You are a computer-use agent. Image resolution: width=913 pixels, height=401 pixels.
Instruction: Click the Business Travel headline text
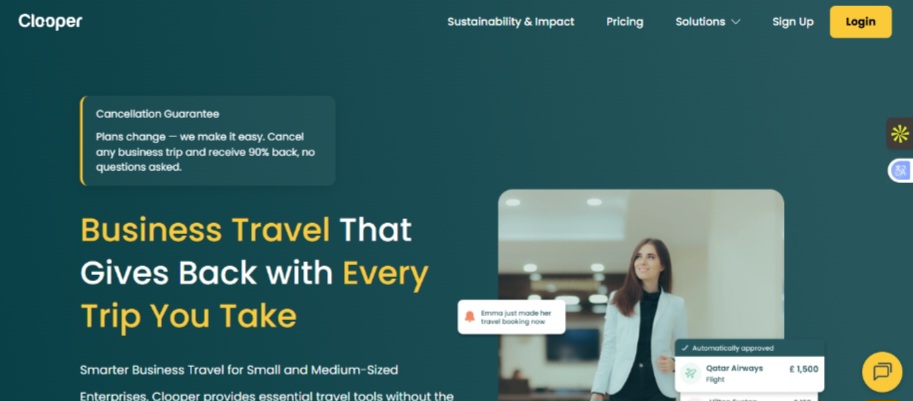[205, 229]
